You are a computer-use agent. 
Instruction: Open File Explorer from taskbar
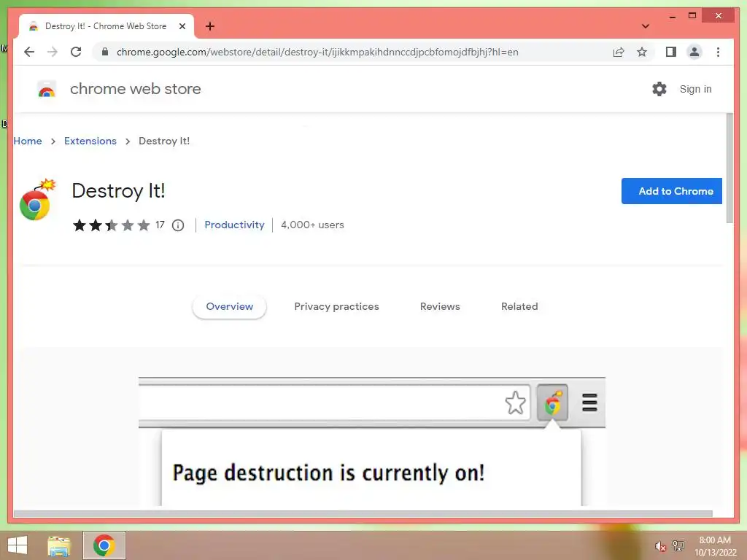tap(59, 545)
